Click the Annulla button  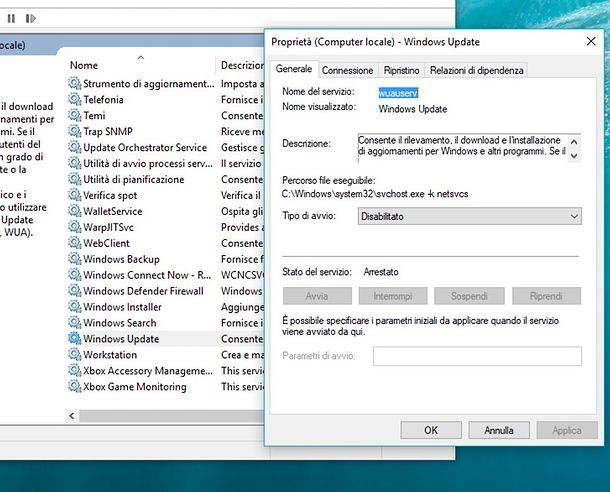(x=499, y=430)
